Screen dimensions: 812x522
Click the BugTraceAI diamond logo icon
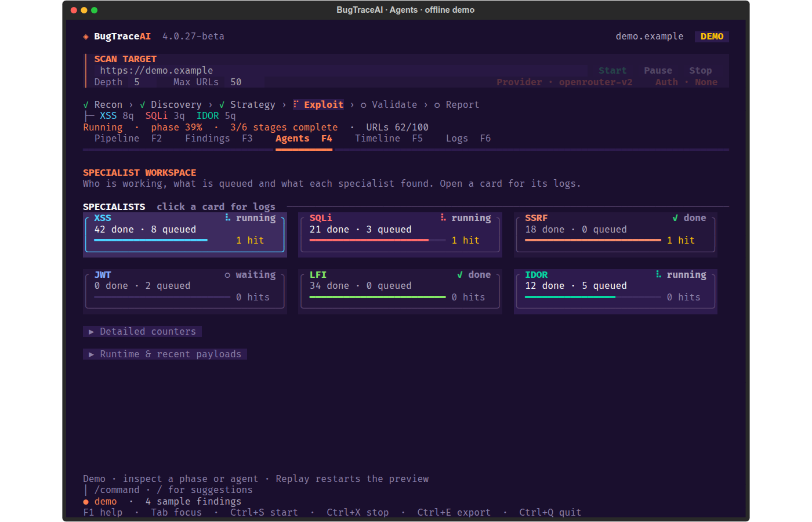coord(86,37)
